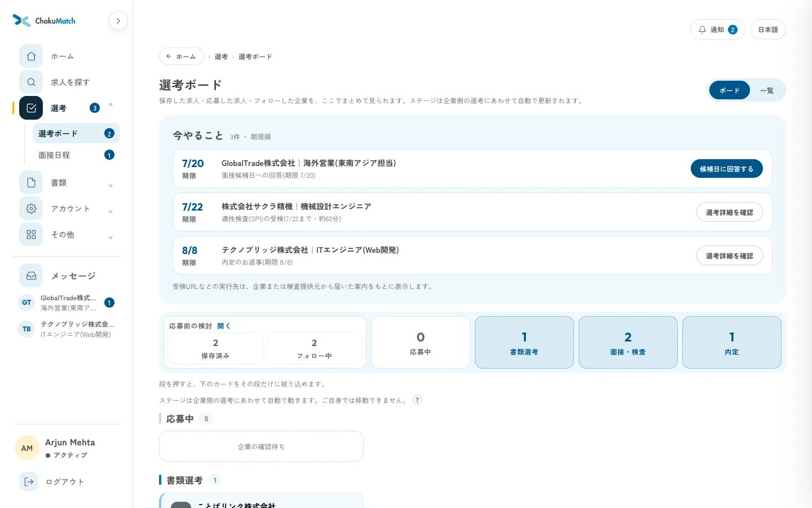Image resolution: width=812 pixels, height=508 pixels.
Task: Switch view to ボード
Action: [730, 90]
